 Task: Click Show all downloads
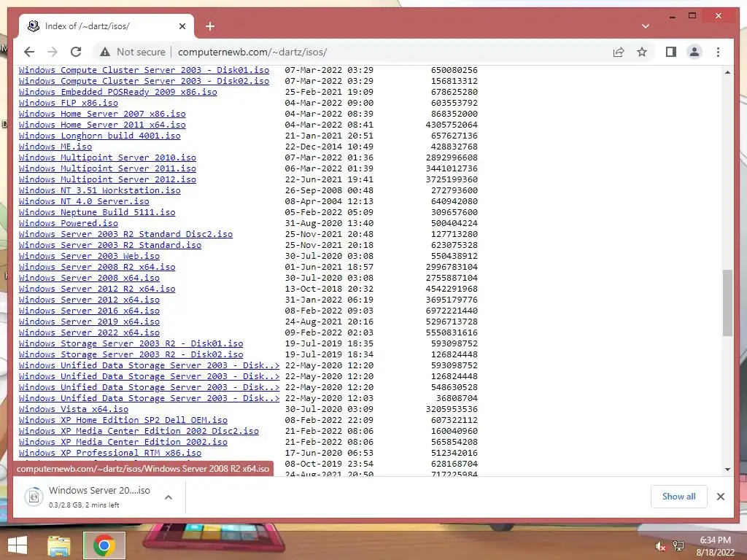point(679,496)
